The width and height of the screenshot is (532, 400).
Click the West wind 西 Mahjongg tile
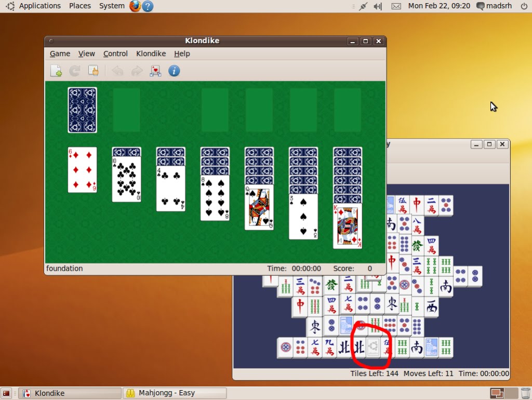point(431,306)
